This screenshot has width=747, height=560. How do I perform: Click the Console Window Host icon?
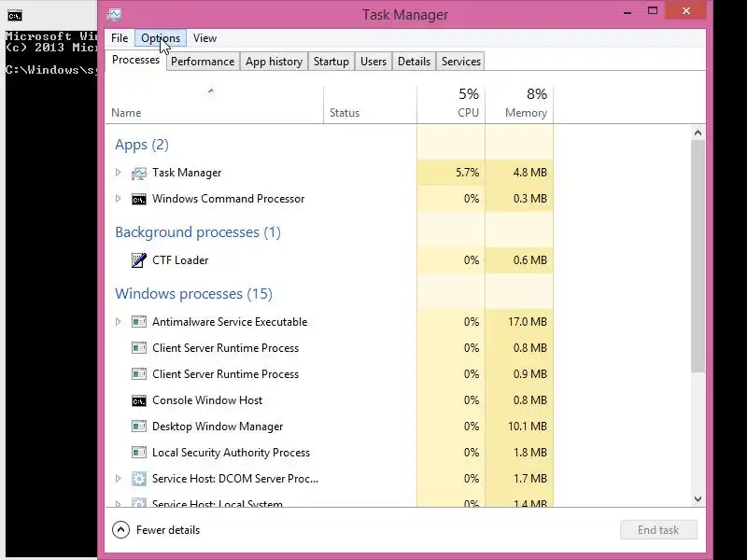tap(138, 400)
